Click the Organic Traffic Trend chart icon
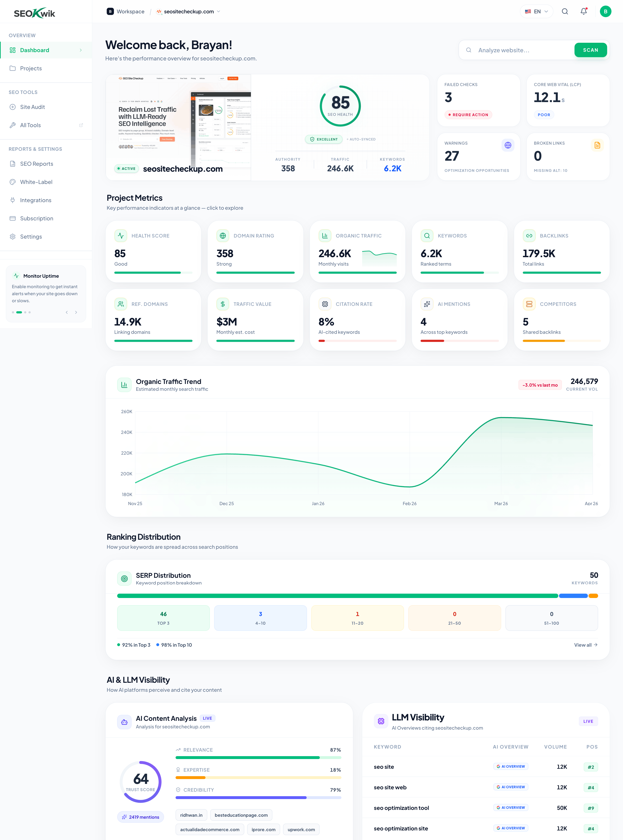The width and height of the screenshot is (623, 840). tap(124, 385)
